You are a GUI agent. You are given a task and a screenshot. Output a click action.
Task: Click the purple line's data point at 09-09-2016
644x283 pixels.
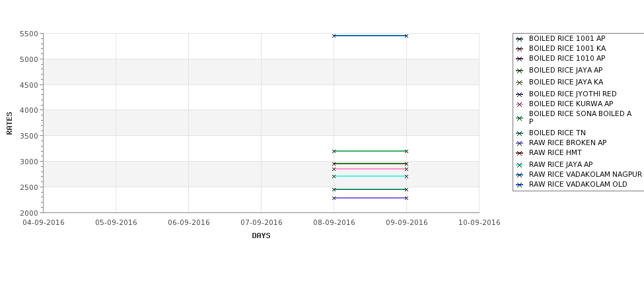coord(406,198)
